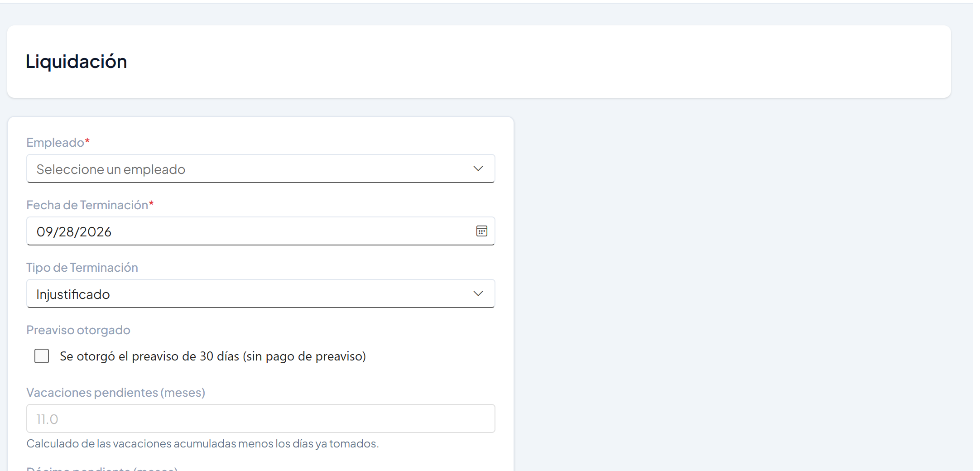Click the Vacaciones pendientes field showing 11.0
Screen dimensions: 980x471
[260, 418]
